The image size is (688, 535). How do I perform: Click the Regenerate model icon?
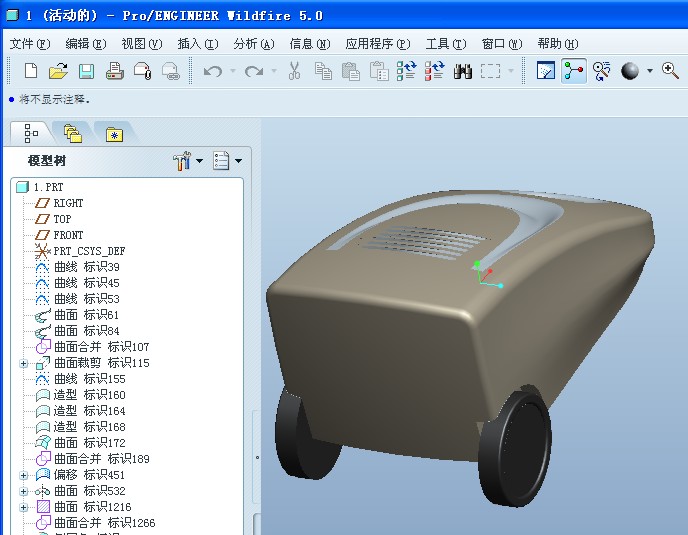(406, 71)
